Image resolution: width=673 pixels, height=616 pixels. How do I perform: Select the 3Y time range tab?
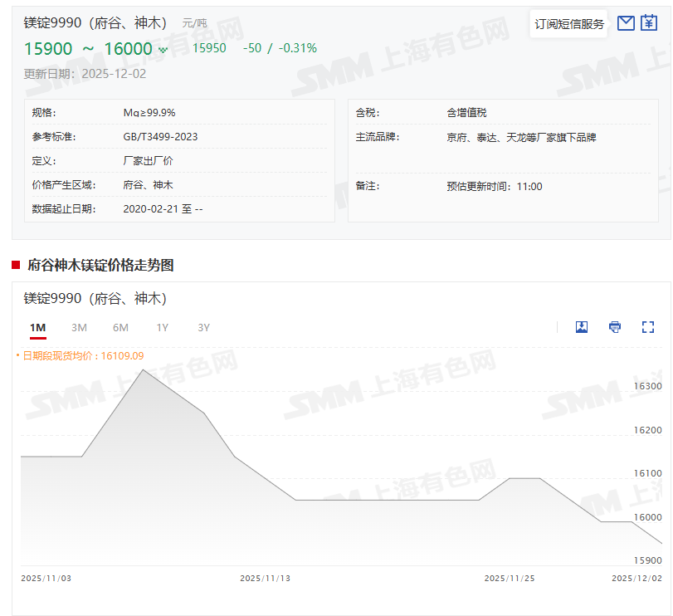(203, 328)
